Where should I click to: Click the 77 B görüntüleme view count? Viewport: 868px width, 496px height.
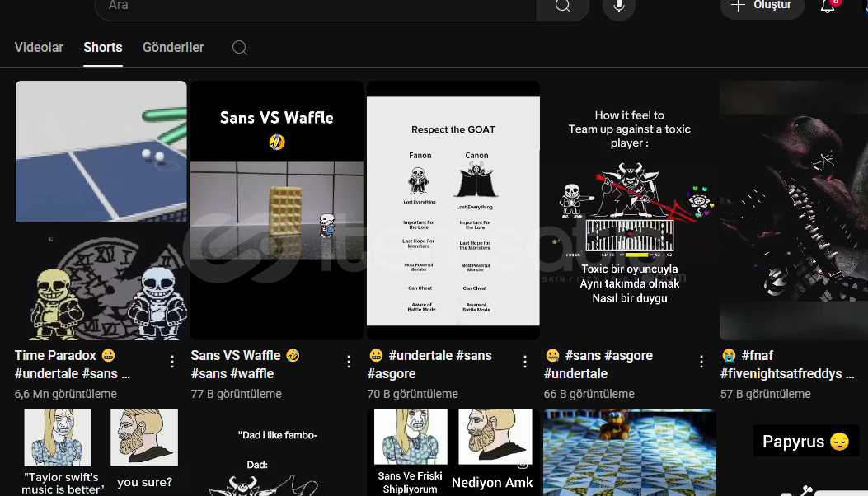(237, 394)
